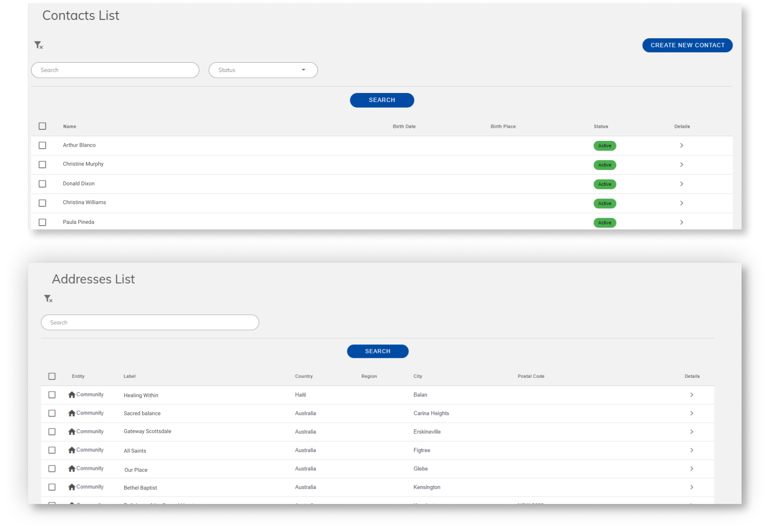Viewport: 769px width, 532px height.
Task: Click the Community home icon beside All Saints
Action: coord(72,450)
